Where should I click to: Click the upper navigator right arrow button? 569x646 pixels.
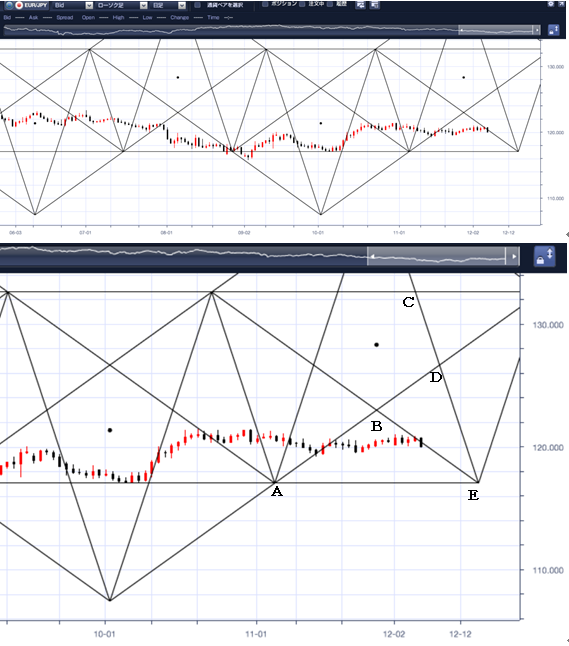point(536,30)
